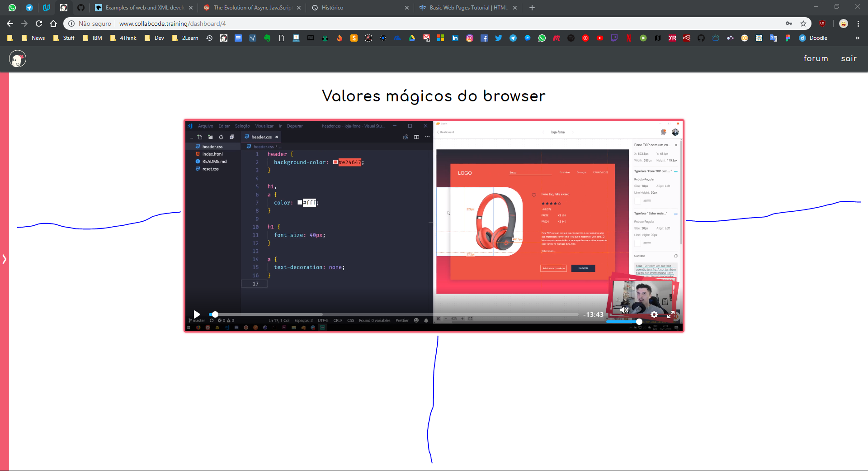Open the IBM bookmarks folder

pyautogui.click(x=92, y=38)
